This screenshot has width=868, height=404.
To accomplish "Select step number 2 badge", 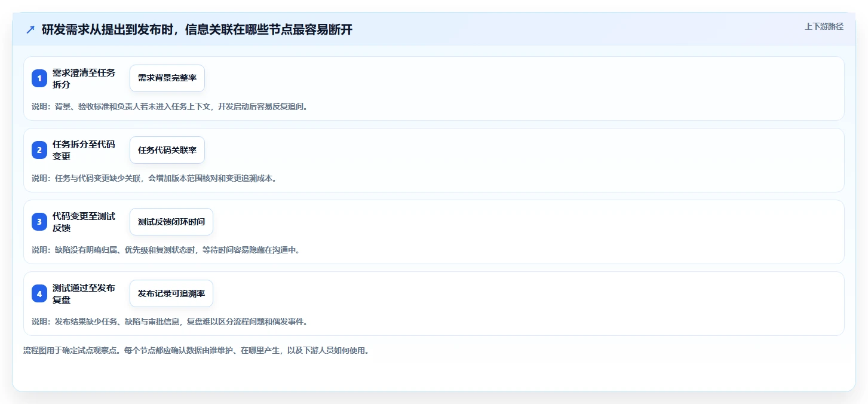I will [x=39, y=150].
